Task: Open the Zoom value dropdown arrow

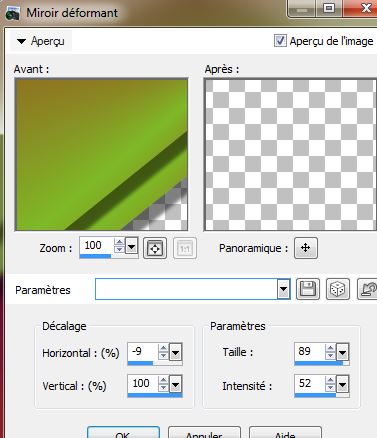Action: (x=132, y=247)
